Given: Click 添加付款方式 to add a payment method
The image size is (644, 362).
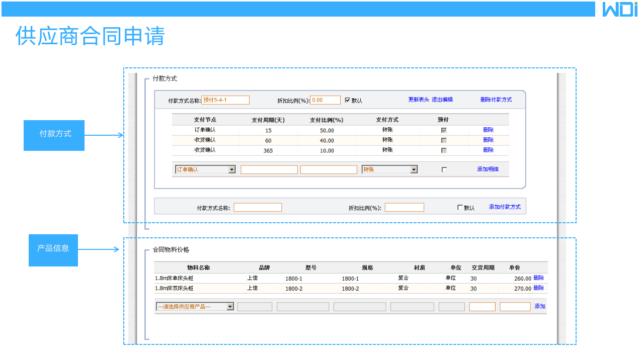Looking at the screenshot, I should (505, 206).
